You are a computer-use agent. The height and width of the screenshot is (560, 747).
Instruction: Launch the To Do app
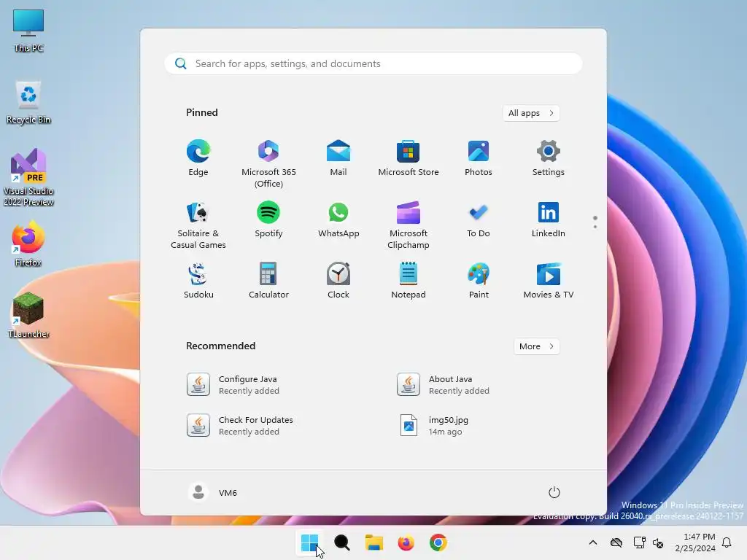(x=479, y=219)
